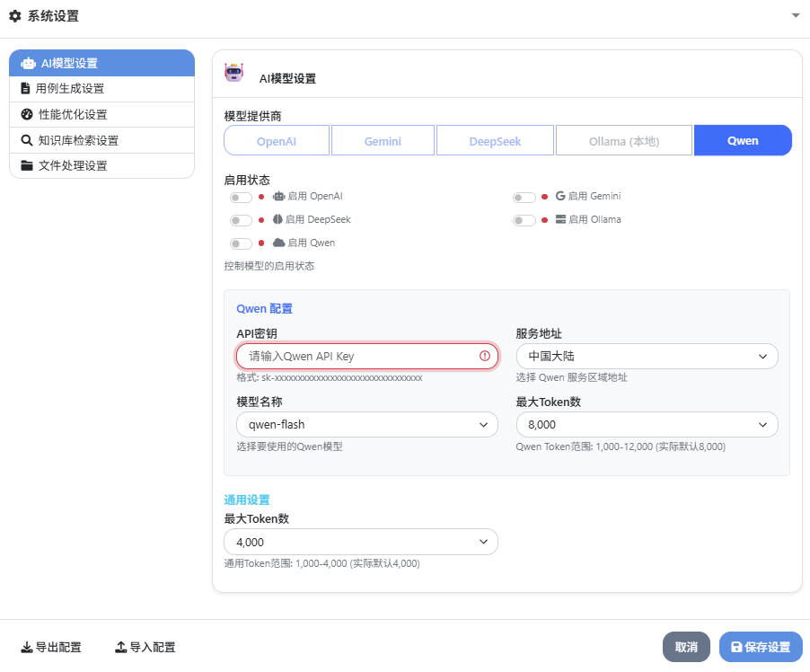
Task: Click the floppy disk icon on 保存设置
Action: tap(736, 647)
